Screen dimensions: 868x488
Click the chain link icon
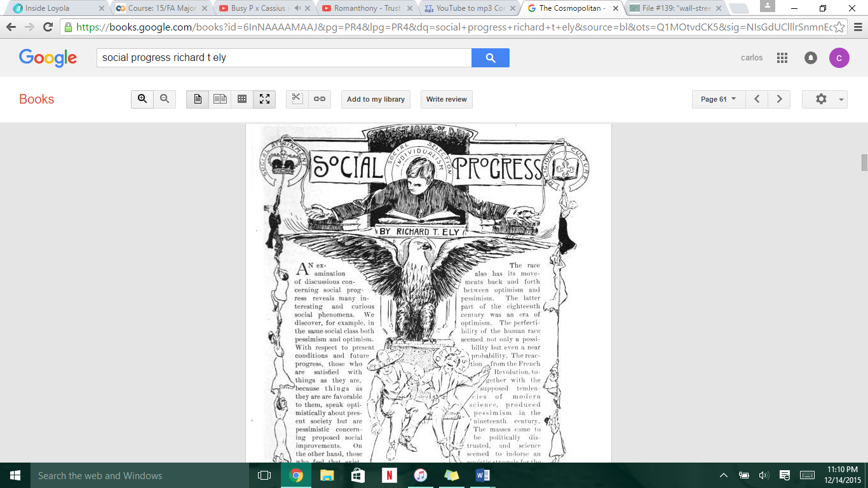point(320,99)
